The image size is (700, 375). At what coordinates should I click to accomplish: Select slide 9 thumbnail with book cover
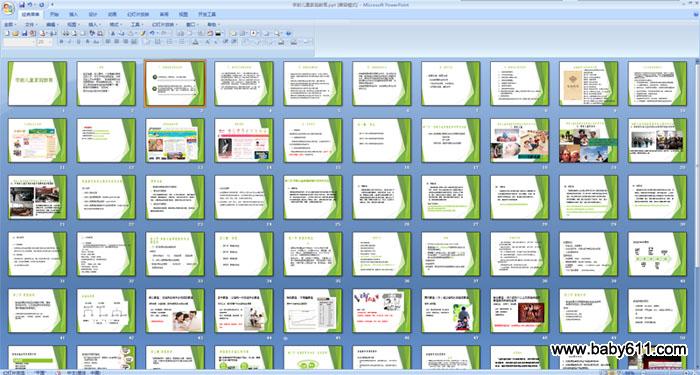click(588, 83)
